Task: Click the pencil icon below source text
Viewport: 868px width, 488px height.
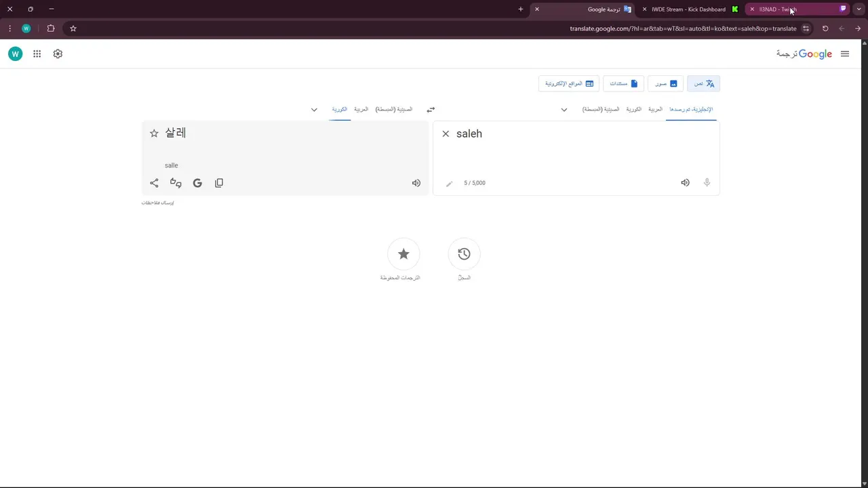Action: click(x=449, y=184)
